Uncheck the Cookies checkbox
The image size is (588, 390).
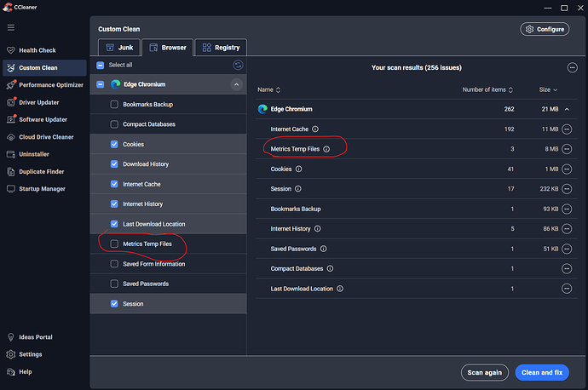[x=114, y=144]
